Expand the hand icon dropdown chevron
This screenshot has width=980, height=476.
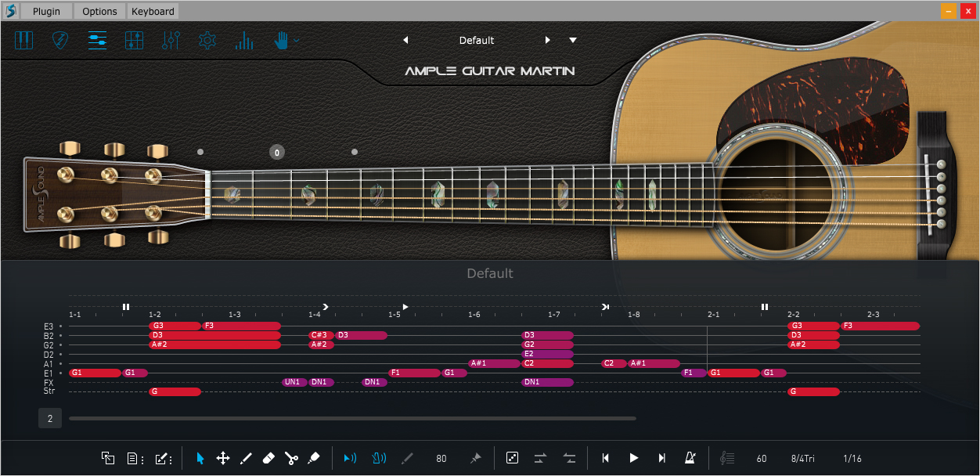click(297, 40)
